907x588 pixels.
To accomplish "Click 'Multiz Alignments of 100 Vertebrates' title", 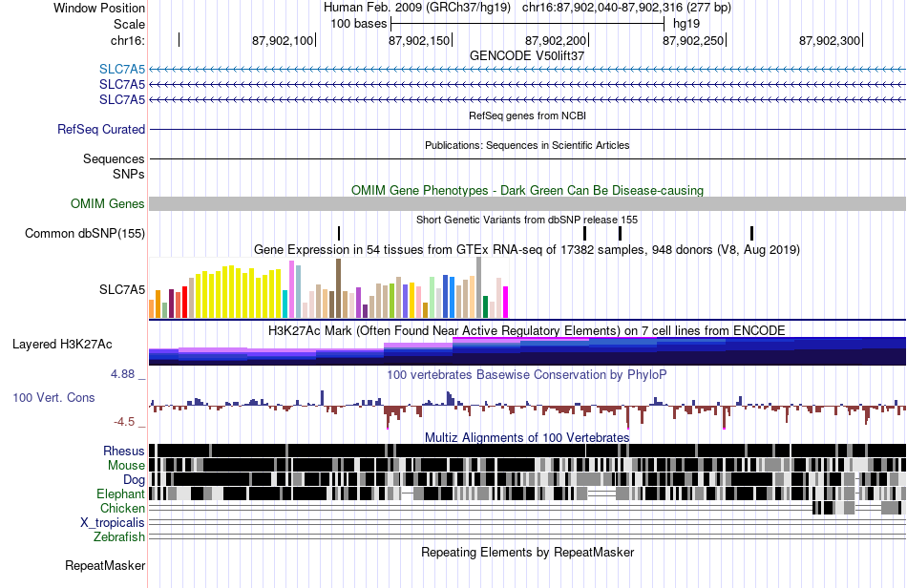I will 527,438.
